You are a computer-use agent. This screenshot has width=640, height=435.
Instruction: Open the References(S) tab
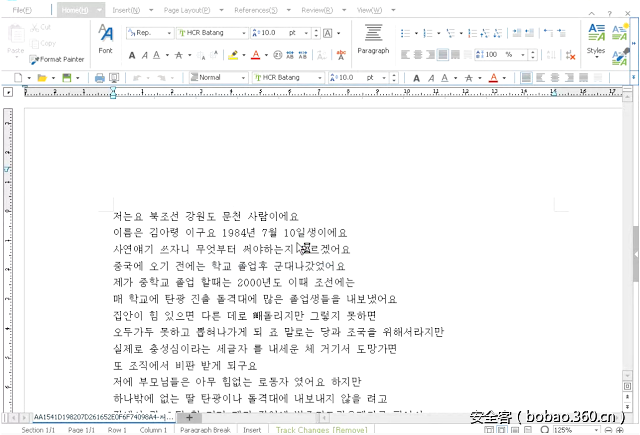coord(256,10)
